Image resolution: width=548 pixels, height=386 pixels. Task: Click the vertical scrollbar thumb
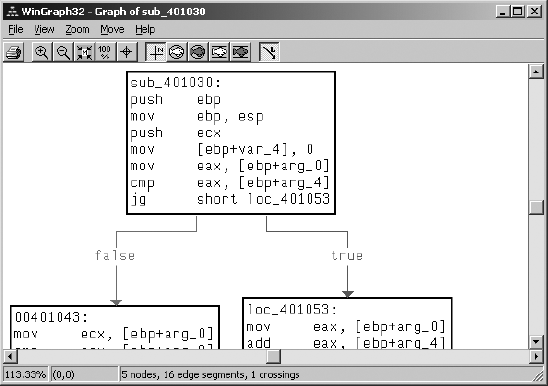(536, 207)
